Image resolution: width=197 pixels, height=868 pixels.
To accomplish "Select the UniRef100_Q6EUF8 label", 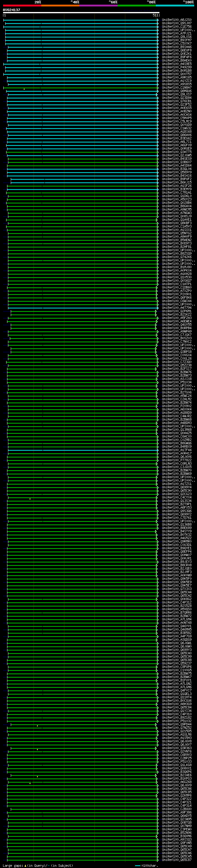I will click(176, 50).
